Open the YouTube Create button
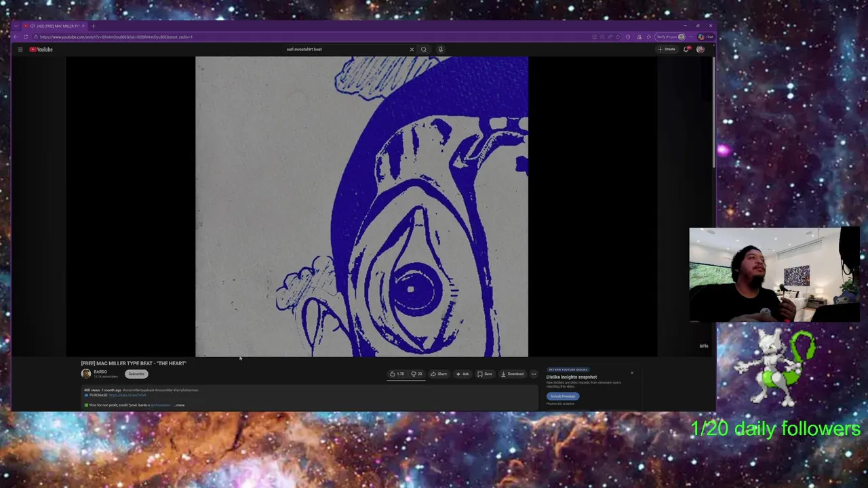 (667, 49)
